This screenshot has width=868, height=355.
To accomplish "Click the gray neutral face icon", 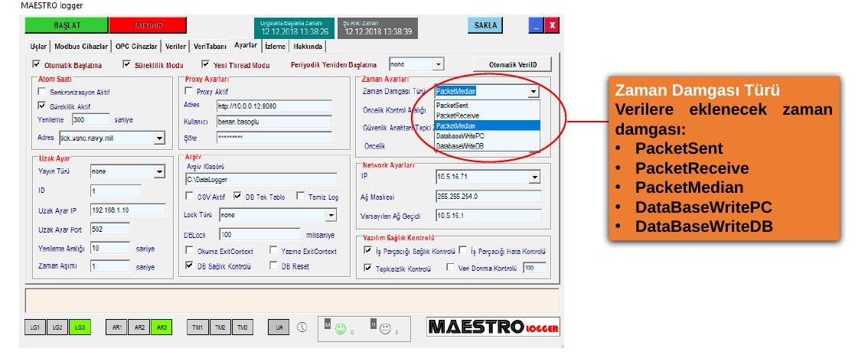I will tap(385, 328).
